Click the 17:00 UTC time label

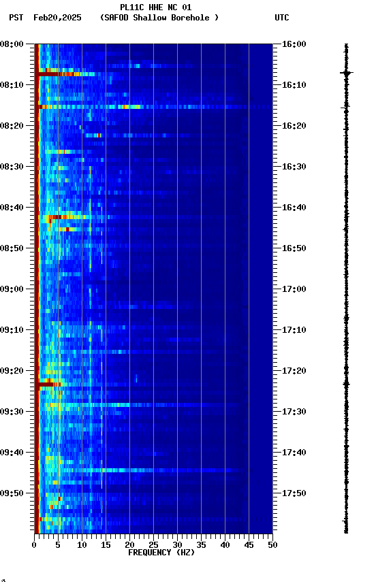click(294, 289)
